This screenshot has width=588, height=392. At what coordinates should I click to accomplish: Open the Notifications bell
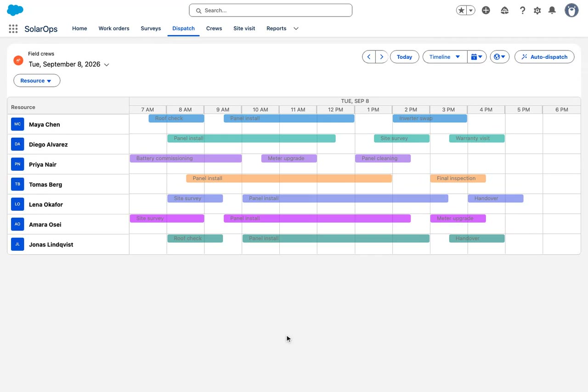tap(553, 10)
